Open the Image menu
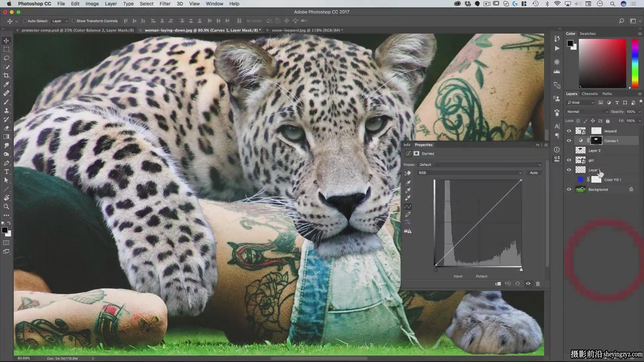The height and width of the screenshot is (362, 644). point(92,4)
